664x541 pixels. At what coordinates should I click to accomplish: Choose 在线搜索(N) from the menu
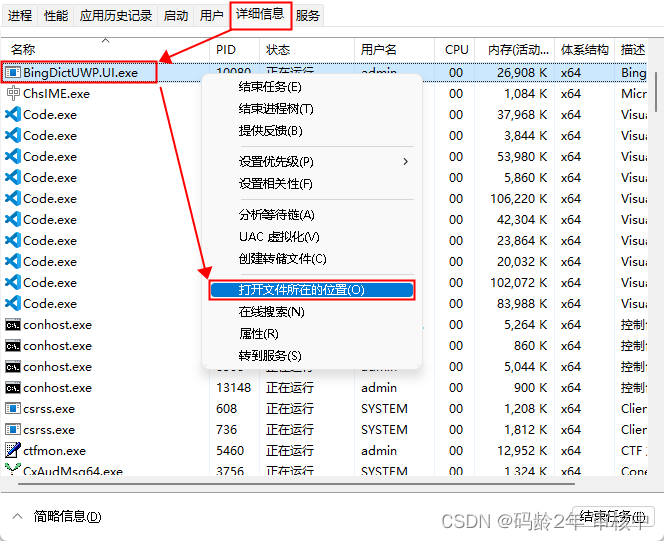271,312
